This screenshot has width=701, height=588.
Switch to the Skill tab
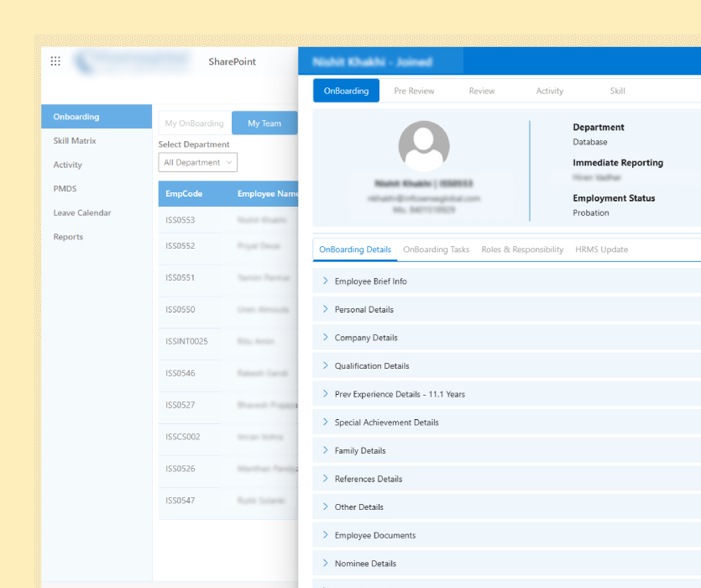(x=617, y=91)
